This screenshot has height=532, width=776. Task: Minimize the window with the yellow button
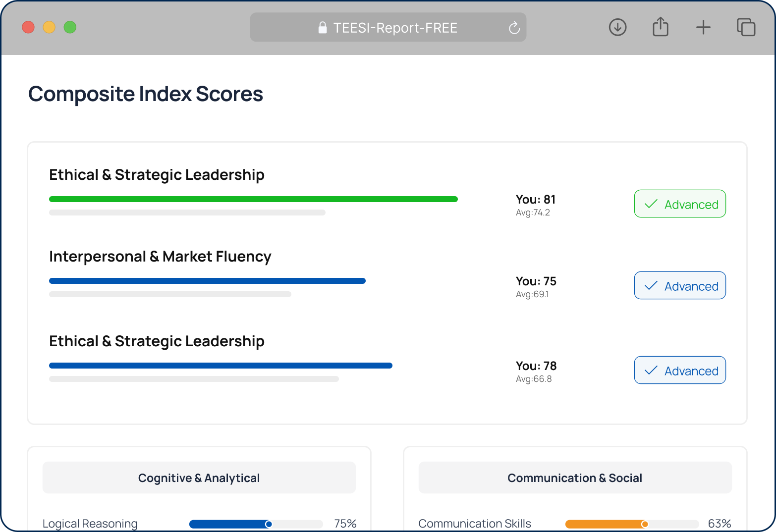[x=49, y=27]
